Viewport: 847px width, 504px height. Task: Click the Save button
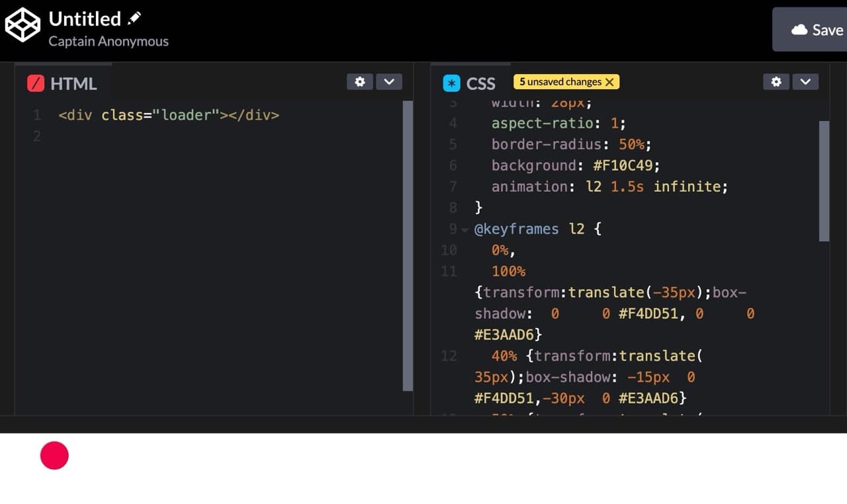pos(811,30)
